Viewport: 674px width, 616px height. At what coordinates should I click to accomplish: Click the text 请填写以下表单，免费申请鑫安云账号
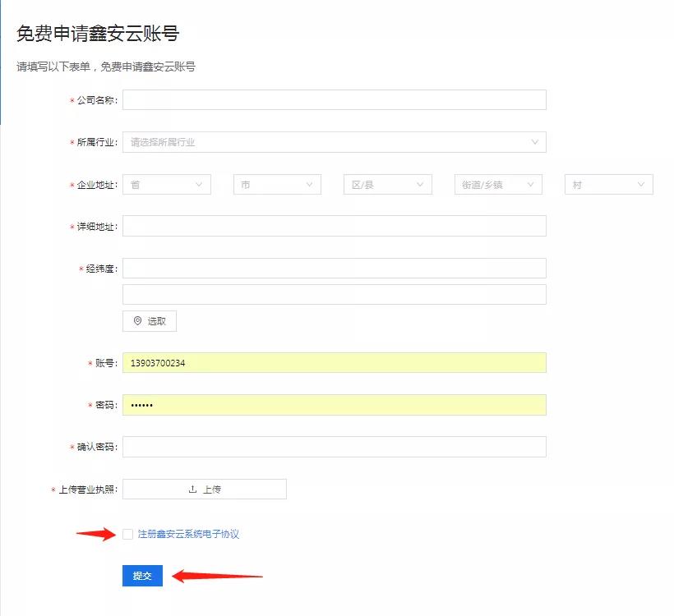point(106,67)
